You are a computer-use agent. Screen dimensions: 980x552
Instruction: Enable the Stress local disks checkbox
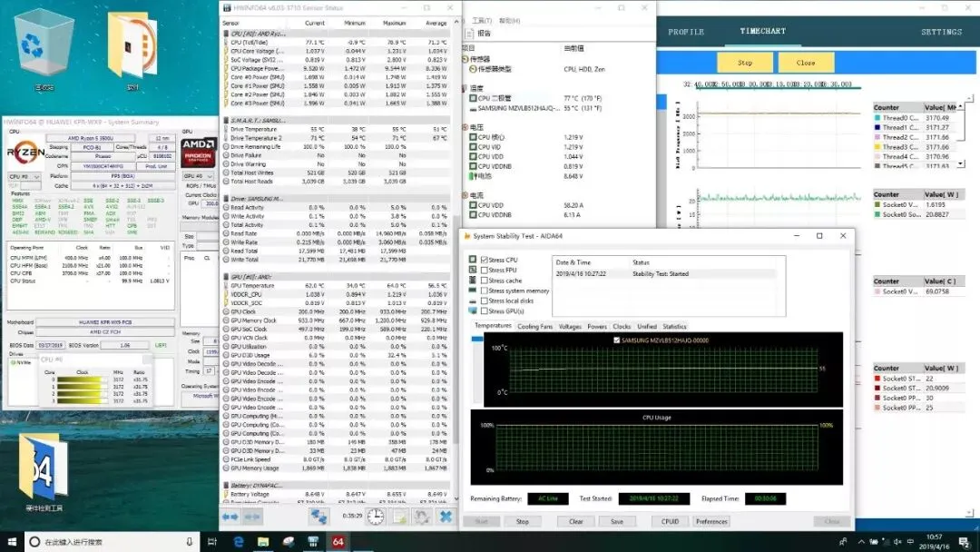485,301
